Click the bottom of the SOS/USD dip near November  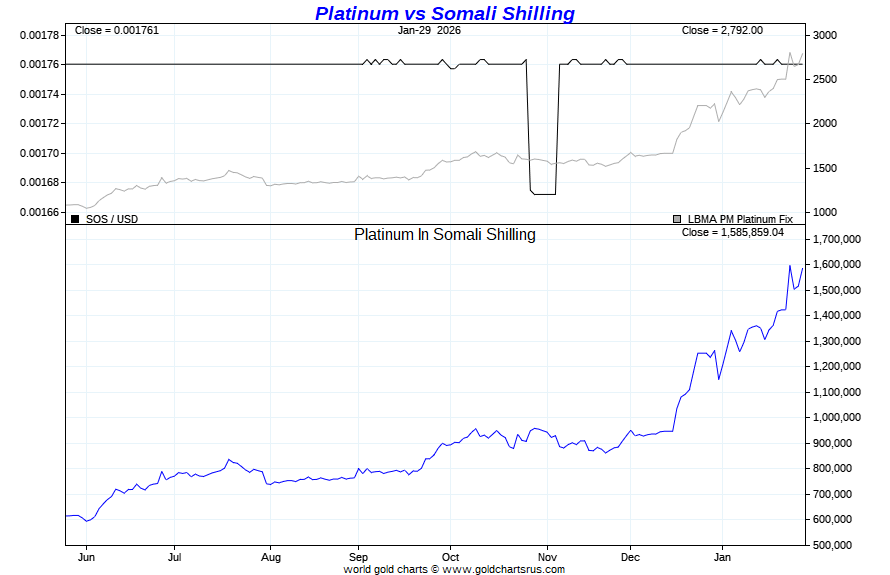click(x=544, y=194)
